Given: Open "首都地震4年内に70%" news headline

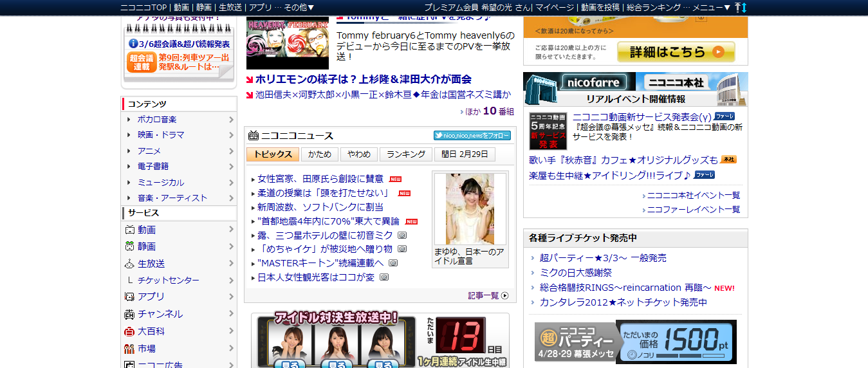Looking at the screenshot, I should (x=328, y=221).
